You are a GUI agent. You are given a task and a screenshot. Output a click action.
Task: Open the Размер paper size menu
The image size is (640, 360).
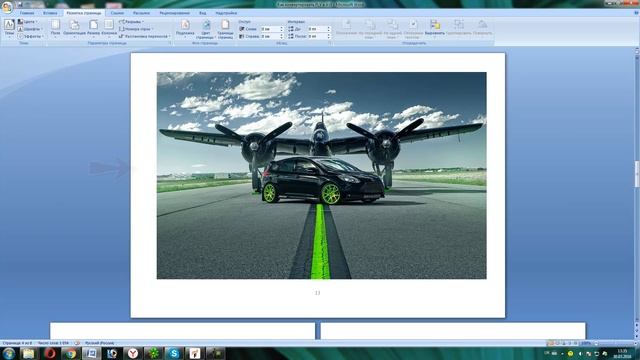pos(93,28)
